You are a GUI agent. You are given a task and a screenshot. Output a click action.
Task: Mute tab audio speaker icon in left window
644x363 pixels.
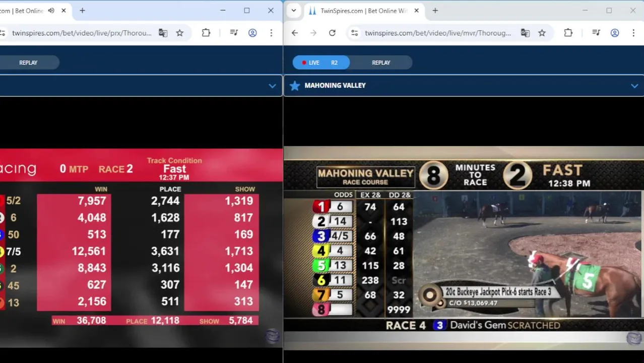tap(51, 11)
